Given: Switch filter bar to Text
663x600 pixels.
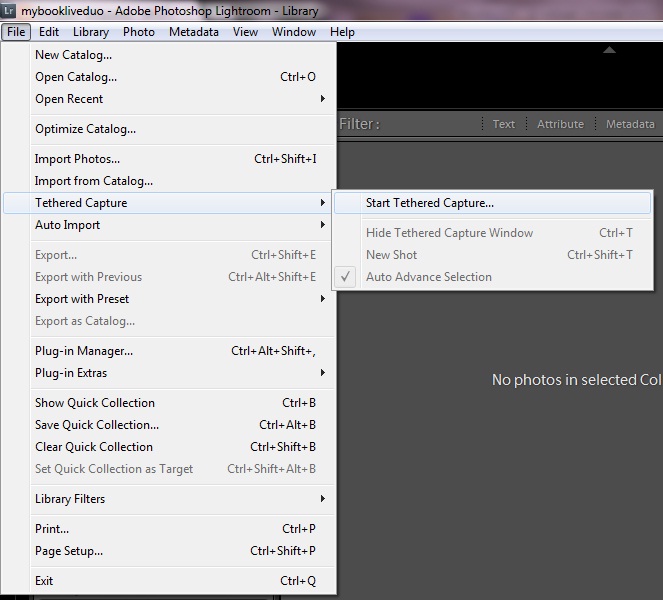Looking at the screenshot, I should pos(504,124).
